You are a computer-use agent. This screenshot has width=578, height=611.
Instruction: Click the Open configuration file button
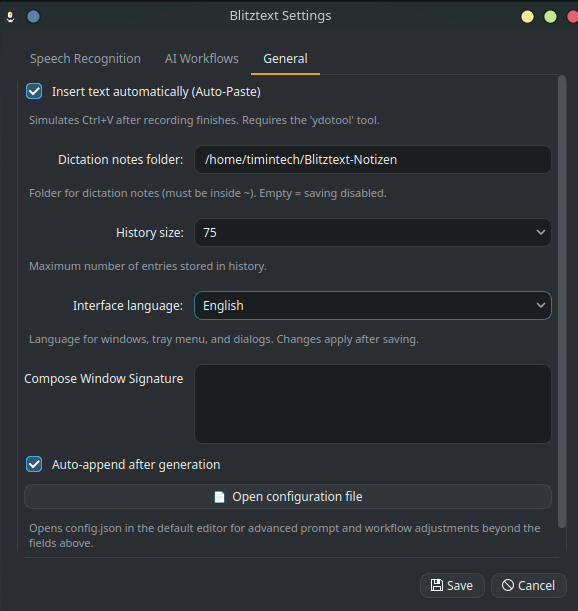288,496
